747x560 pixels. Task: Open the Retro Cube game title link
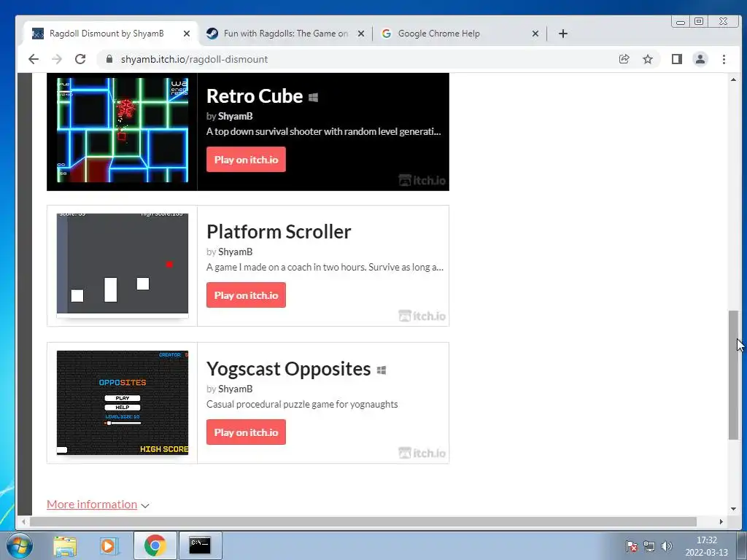[x=255, y=96]
